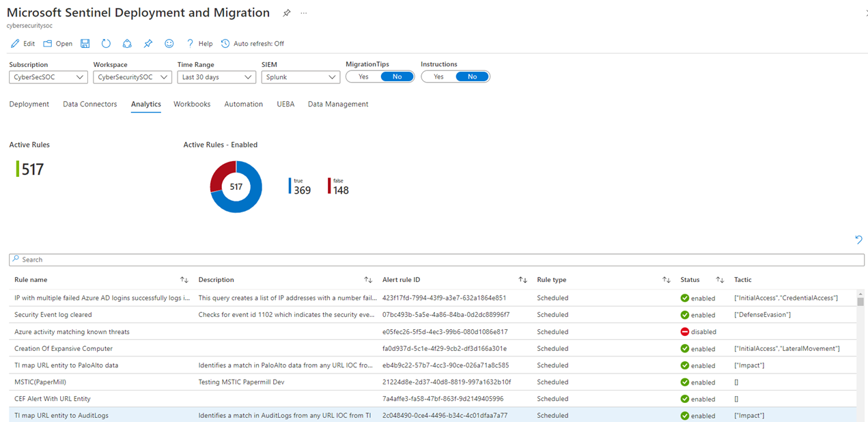Image resolution: width=868 pixels, height=422 pixels.
Task: Set MigrationTips to No
Action: [x=397, y=76]
